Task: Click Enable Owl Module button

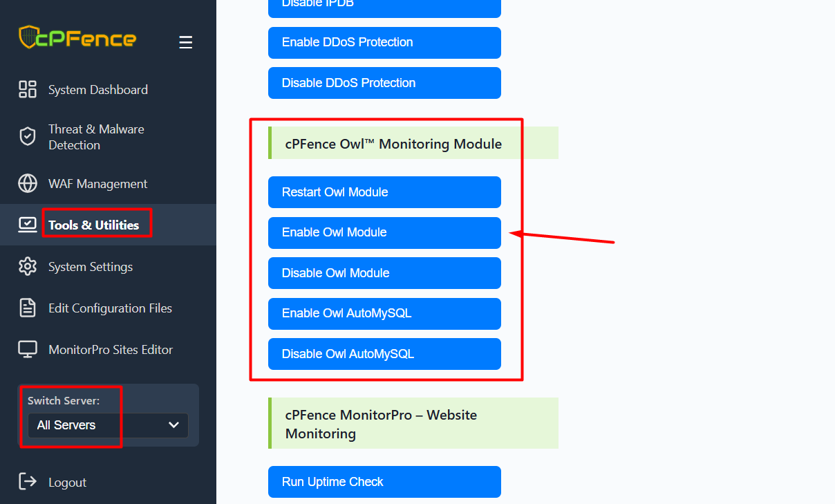Action: coord(384,233)
